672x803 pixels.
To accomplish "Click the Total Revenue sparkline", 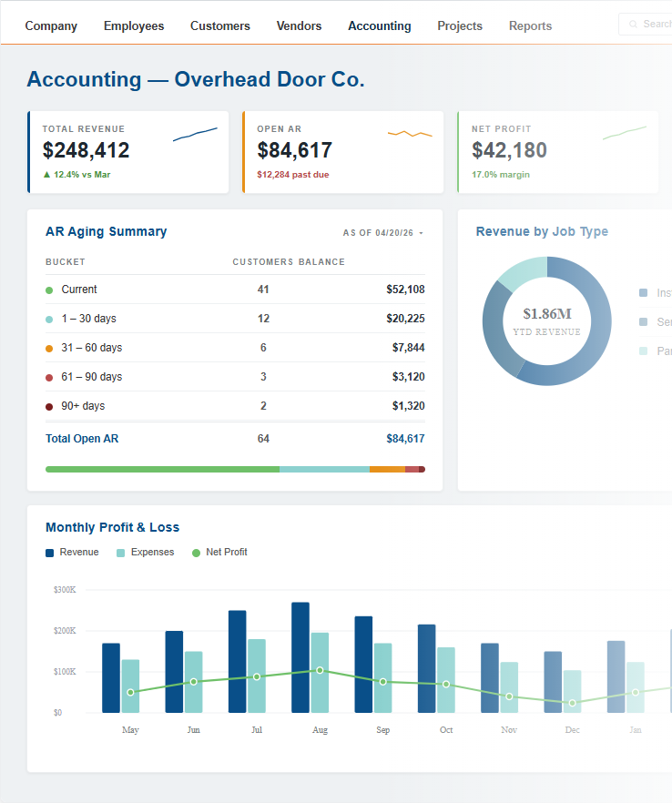I will [195, 134].
